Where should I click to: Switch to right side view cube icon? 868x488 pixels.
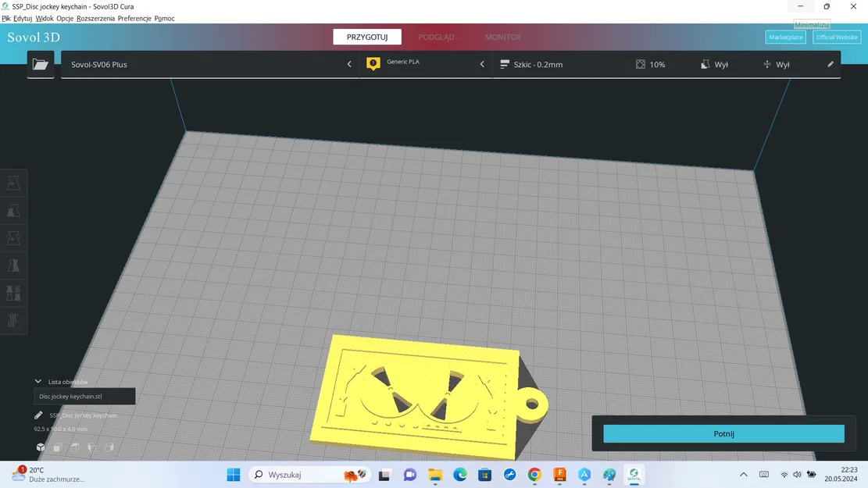[109, 447]
